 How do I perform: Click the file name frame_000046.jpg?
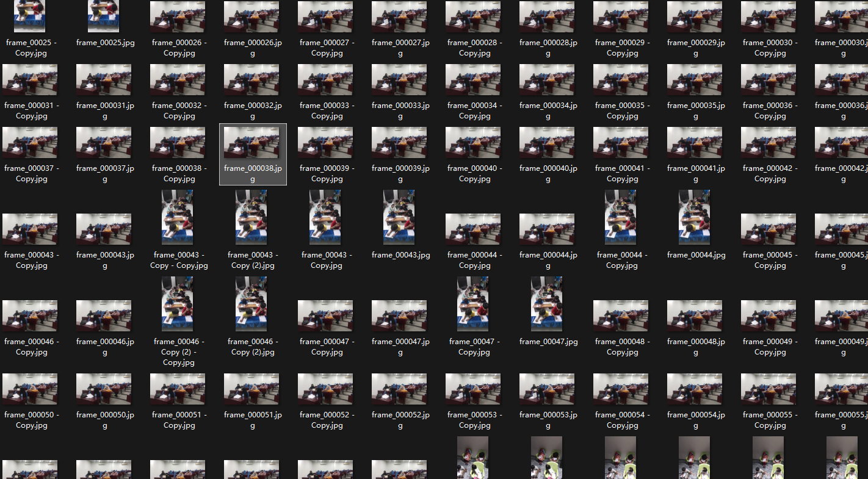pos(105,347)
